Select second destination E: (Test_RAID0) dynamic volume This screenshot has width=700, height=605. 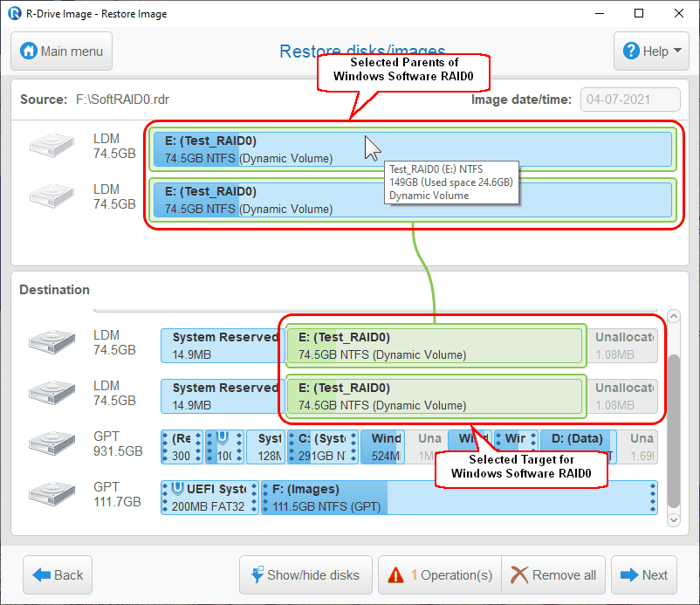click(x=436, y=396)
